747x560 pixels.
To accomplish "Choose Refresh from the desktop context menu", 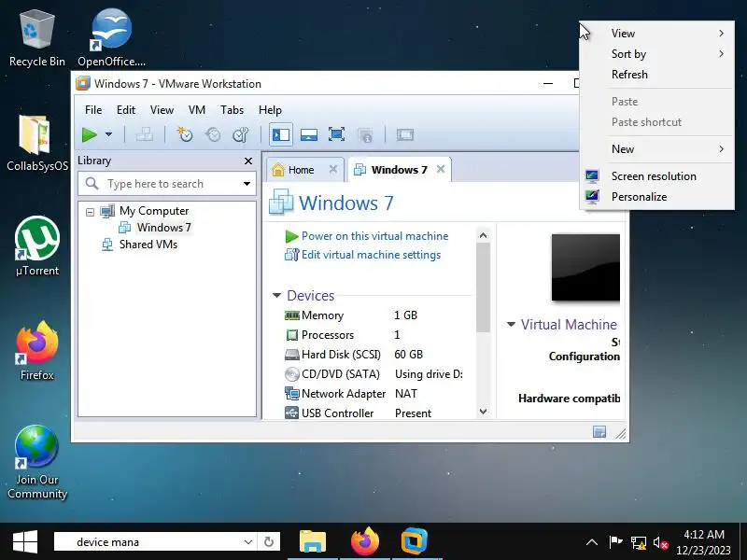I will [657, 75].
